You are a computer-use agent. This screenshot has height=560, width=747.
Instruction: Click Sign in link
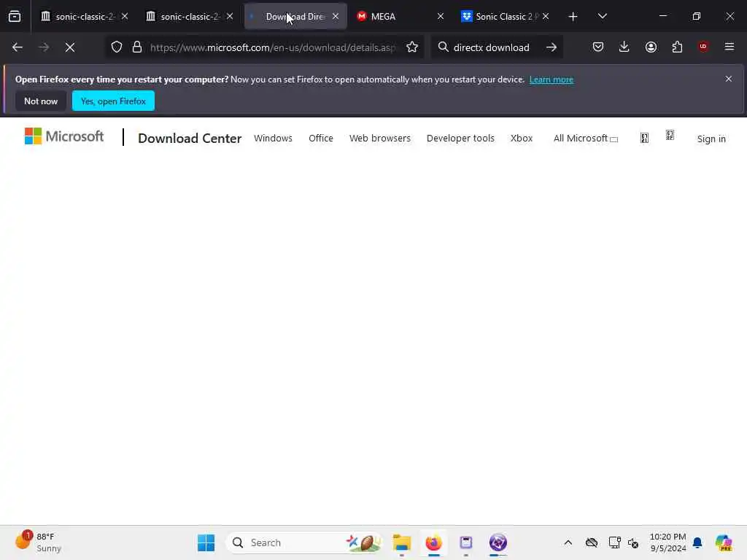click(711, 139)
